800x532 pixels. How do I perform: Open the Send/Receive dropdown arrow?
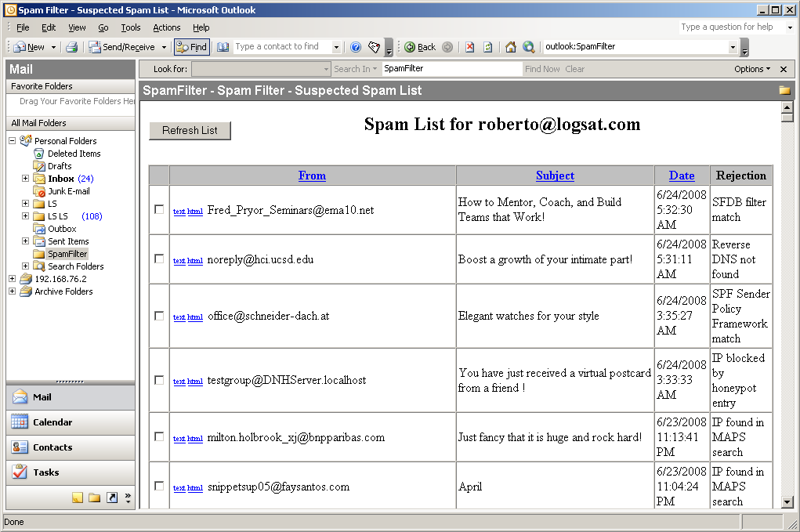pos(164,47)
